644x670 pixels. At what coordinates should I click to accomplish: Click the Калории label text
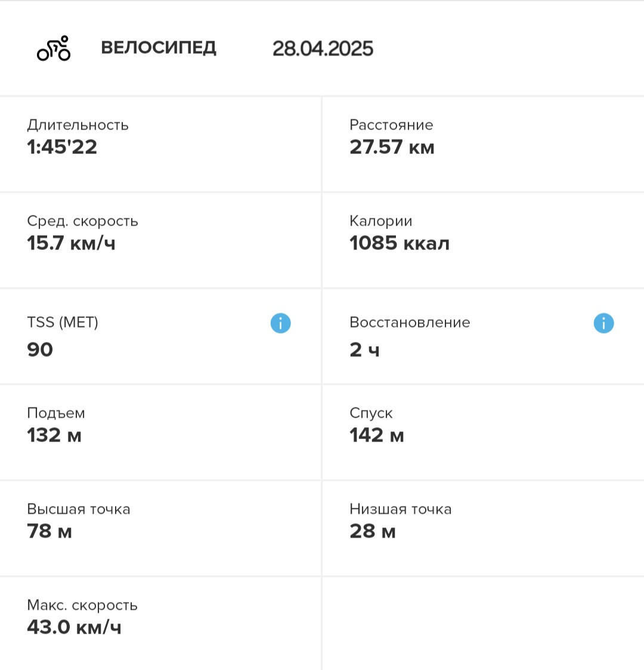point(381,221)
